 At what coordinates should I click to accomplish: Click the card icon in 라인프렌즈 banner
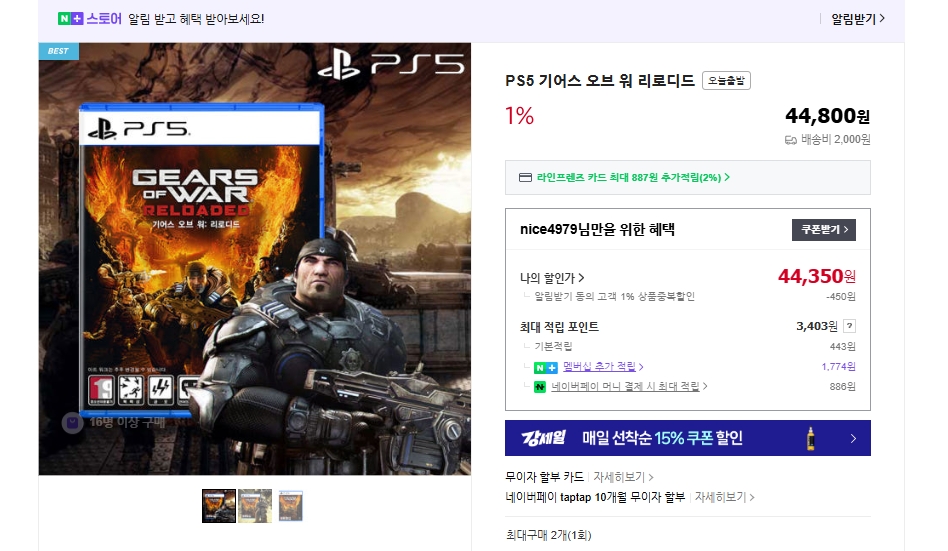pos(525,177)
